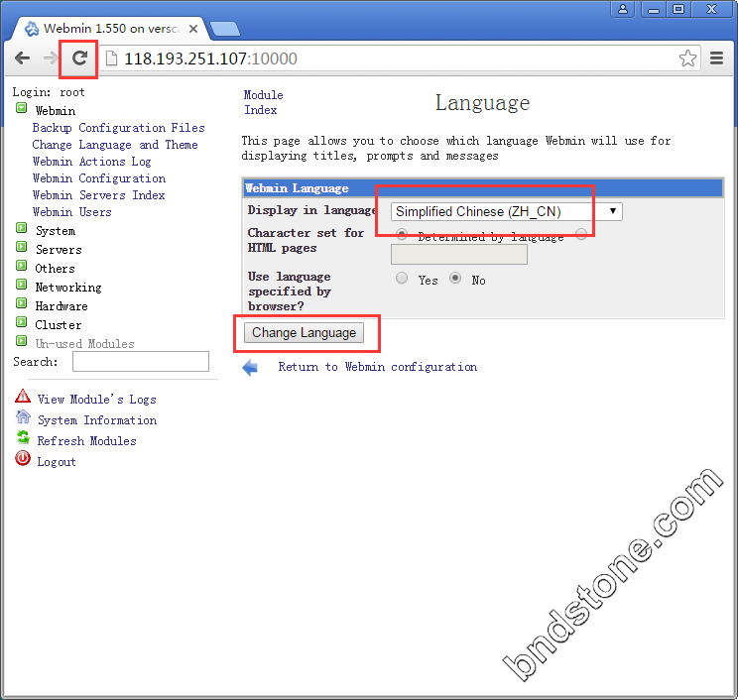Open Webmin Users
The width and height of the screenshot is (738, 700).
pos(72,212)
